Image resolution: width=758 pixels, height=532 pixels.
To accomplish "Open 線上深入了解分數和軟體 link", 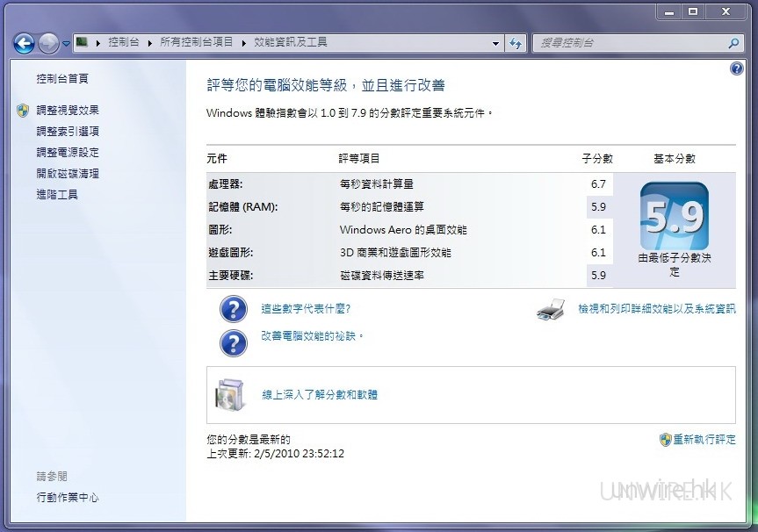I will pos(320,395).
